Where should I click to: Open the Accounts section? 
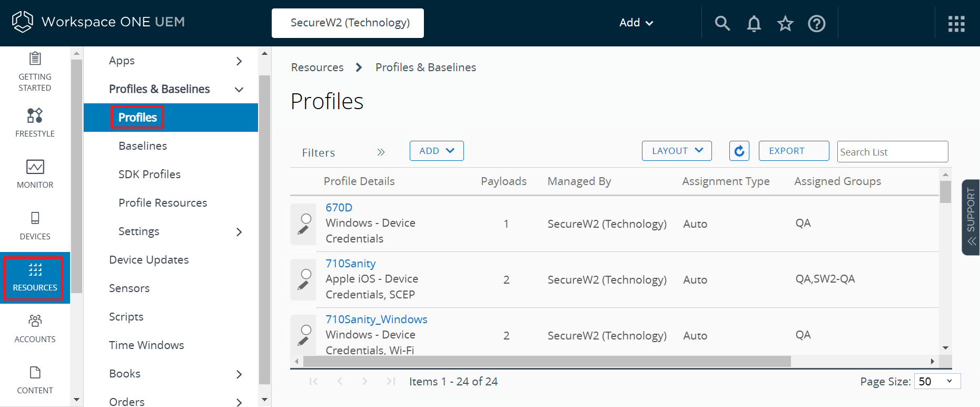point(35,328)
